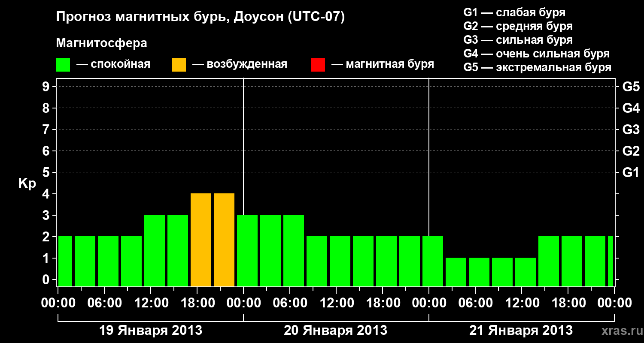This screenshot has width=644, height=343.
Task: Click the 'G3 — сильная буря' legend line
Action: pos(518,40)
